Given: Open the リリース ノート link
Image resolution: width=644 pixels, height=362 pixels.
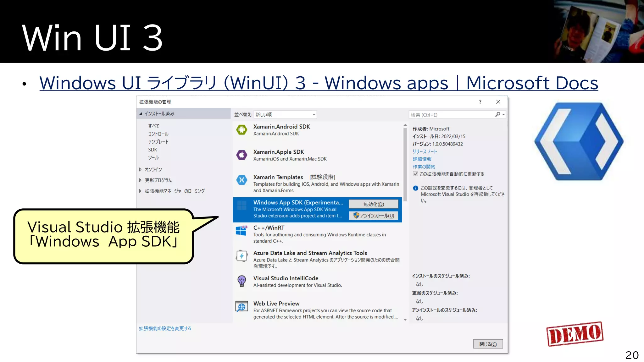Looking at the screenshot, I should 425,151.
